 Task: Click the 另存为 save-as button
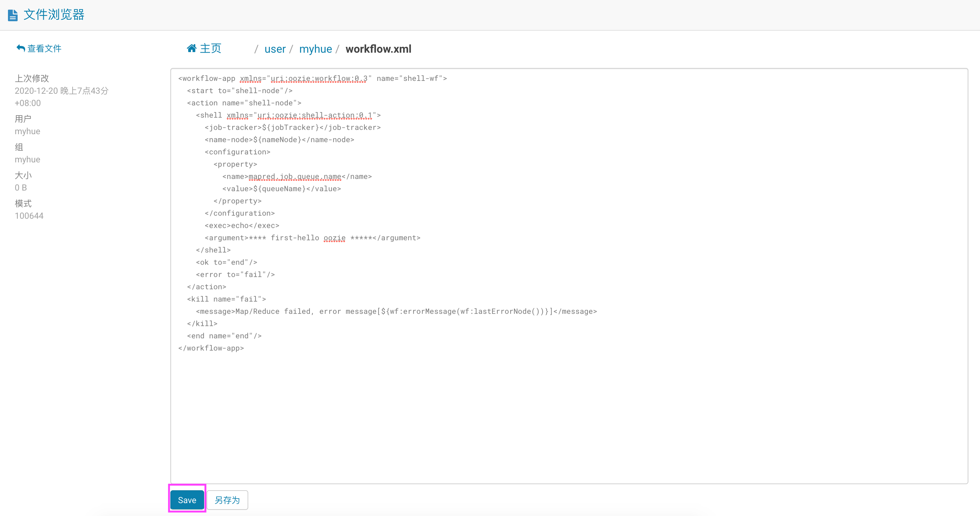227,500
